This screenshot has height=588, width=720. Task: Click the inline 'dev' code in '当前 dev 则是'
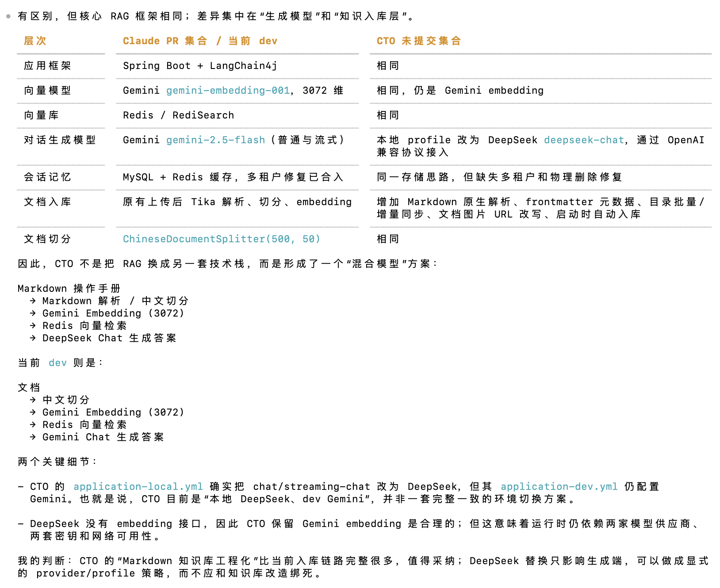click(x=57, y=363)
